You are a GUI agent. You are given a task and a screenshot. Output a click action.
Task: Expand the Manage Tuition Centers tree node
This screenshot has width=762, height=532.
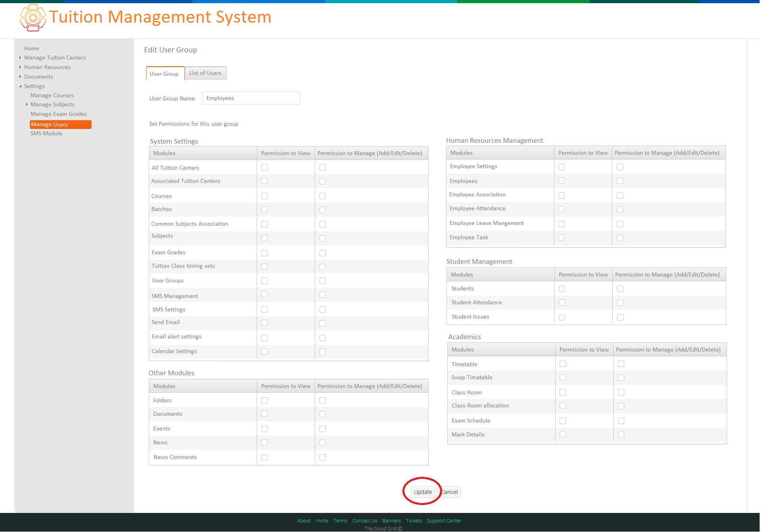coord(20,58)
